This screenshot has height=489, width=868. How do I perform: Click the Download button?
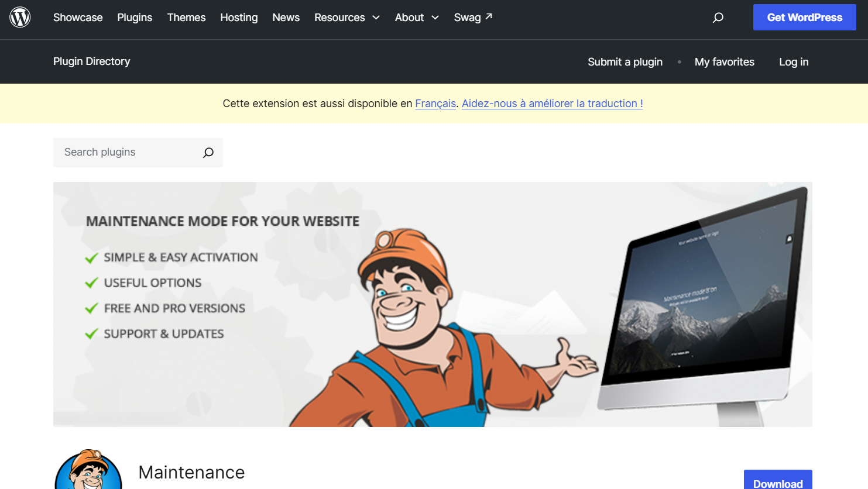coord(778,480)
